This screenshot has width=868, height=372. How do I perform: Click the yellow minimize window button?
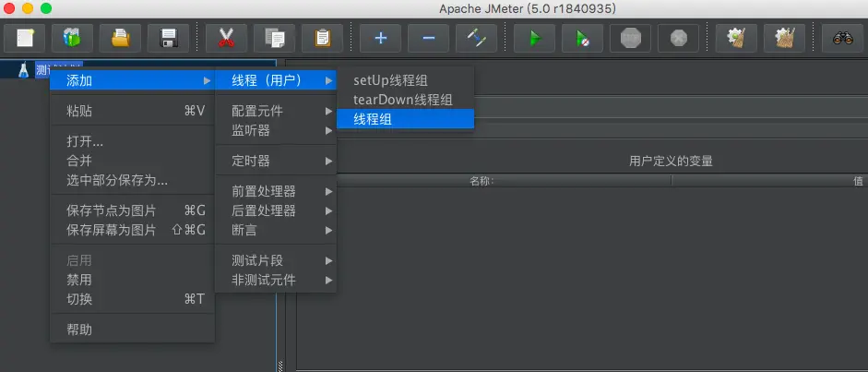tap(28, 8)
